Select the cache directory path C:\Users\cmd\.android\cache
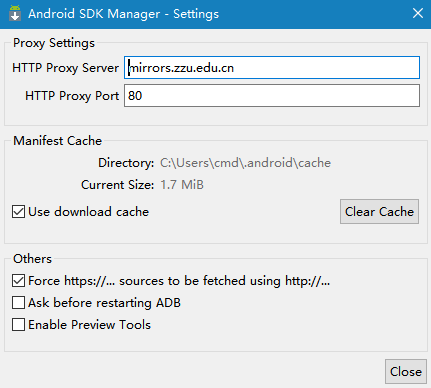This screenshot has width=431, height=388. 245,163
